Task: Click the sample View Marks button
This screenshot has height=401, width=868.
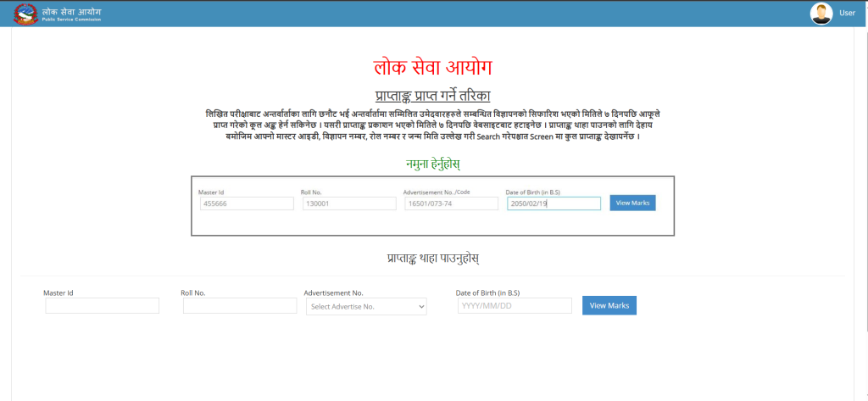Action: 632,203
